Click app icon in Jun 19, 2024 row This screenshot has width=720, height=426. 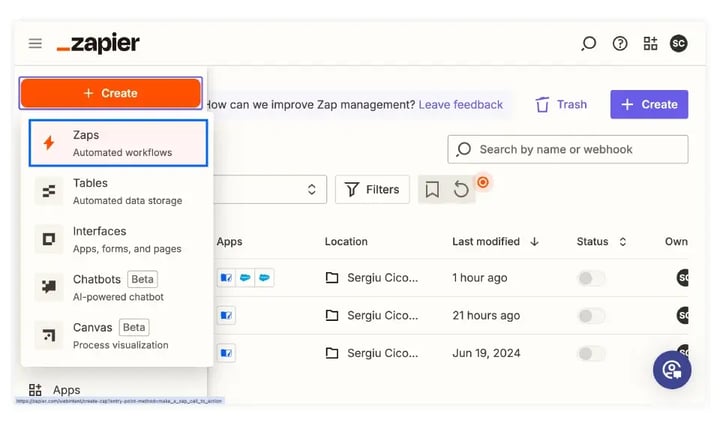tap(226, 353)
